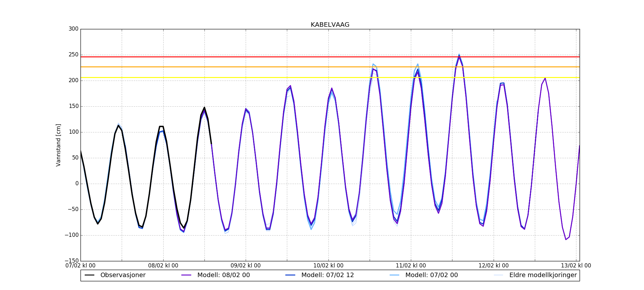
Task: Click the −150 y-axis tick label
Action: pos(71,261)
